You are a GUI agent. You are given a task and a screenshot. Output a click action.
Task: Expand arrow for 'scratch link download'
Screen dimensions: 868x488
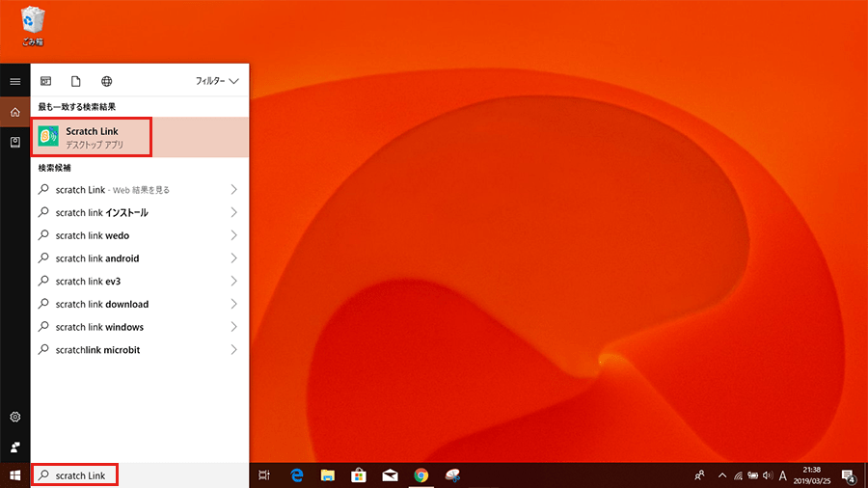(233, 305)
